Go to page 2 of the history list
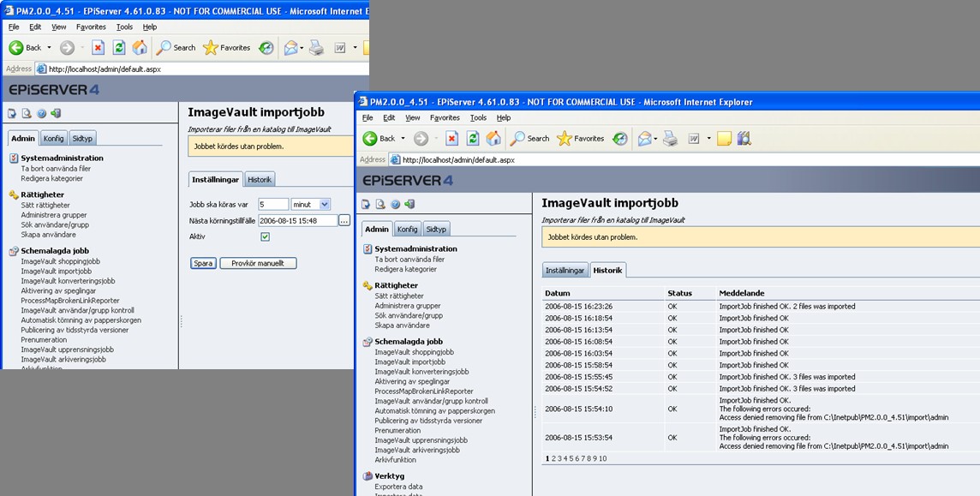Screen dimensions: 980x496 pyautogui.click(x=553, y=458)
